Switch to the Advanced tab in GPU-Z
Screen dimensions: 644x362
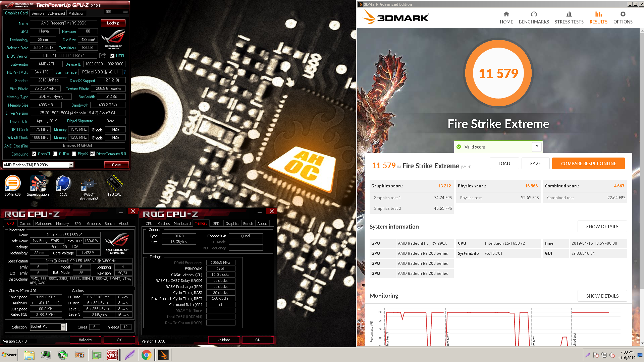(x=56, y=13)
